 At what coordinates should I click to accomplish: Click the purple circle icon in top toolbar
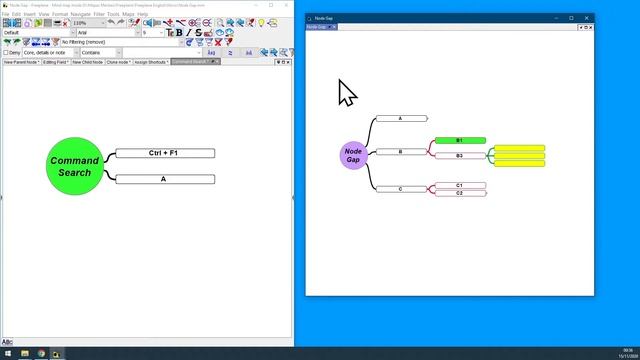point(27,23)
